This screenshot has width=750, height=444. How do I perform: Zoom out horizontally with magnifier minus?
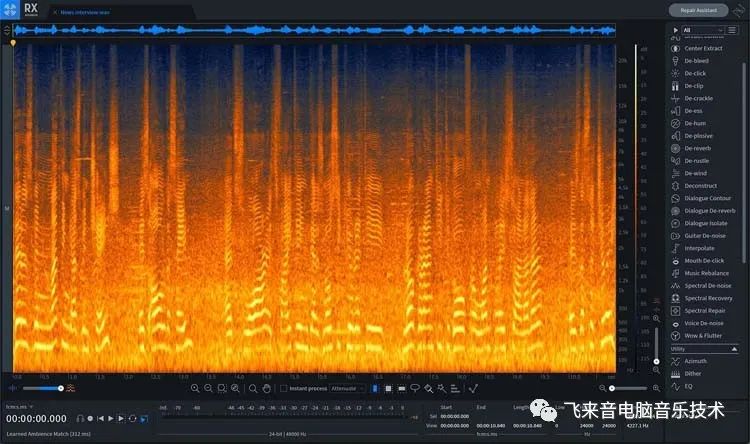click(x=209, y=388)
